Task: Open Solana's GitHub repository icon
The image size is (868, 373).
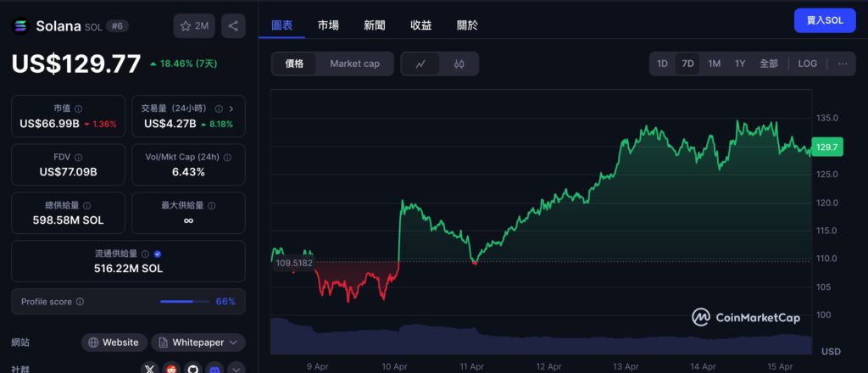Action: (193, 369)
